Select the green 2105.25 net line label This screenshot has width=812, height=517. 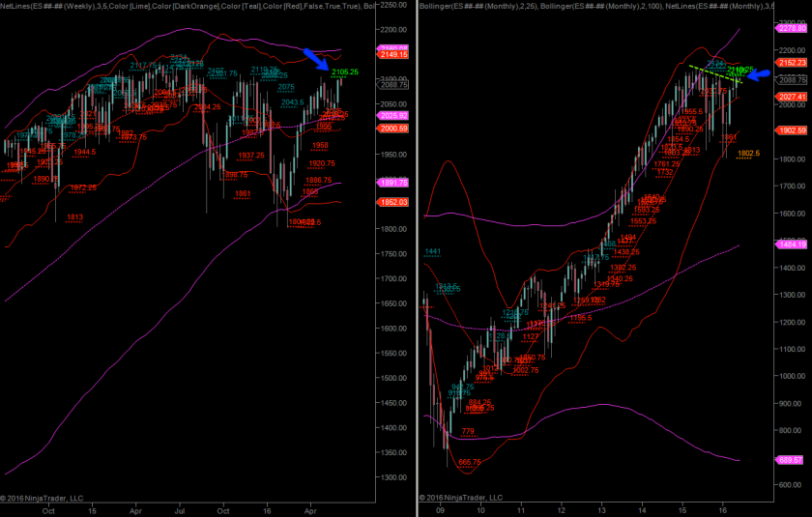tap(345, 72)
